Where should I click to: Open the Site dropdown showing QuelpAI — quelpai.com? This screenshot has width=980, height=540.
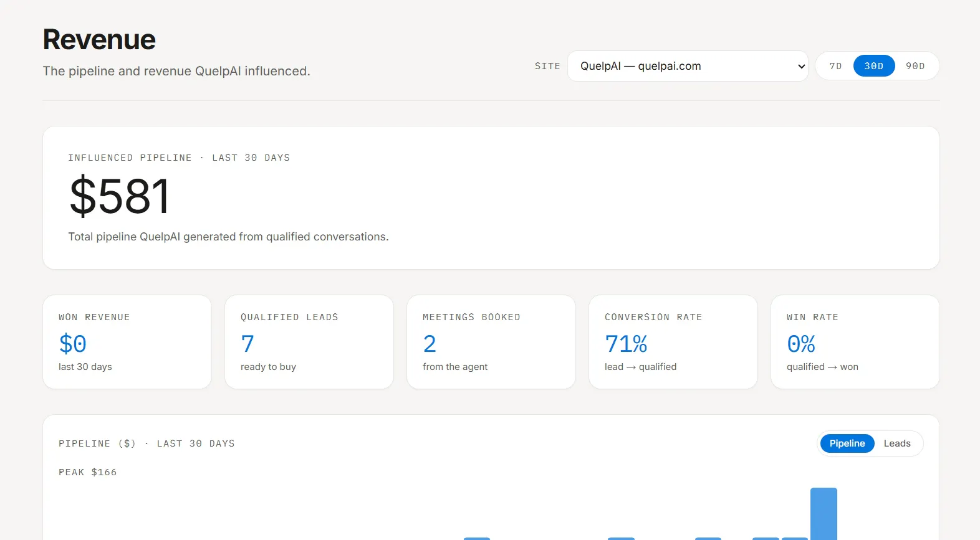688,66
